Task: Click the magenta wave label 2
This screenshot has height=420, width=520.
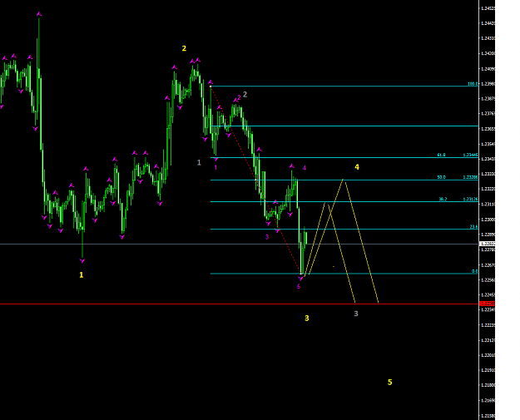Action: 239,97
